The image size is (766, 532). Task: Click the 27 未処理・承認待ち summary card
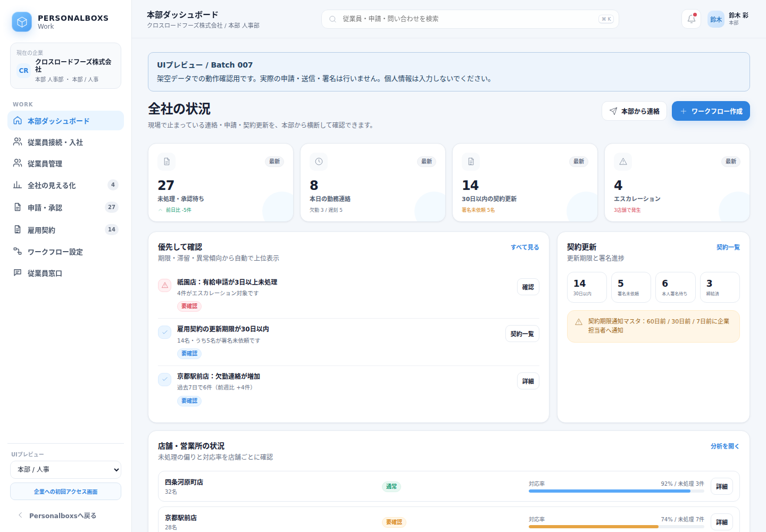(x=221, y=182)
